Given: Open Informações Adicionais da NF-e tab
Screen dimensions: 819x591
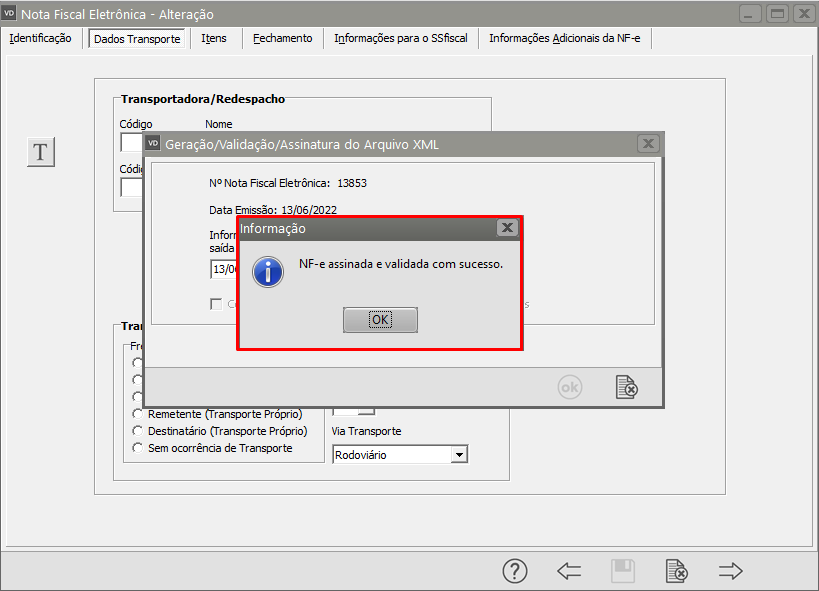Looking at the screenshot, I should coord(564,38).
